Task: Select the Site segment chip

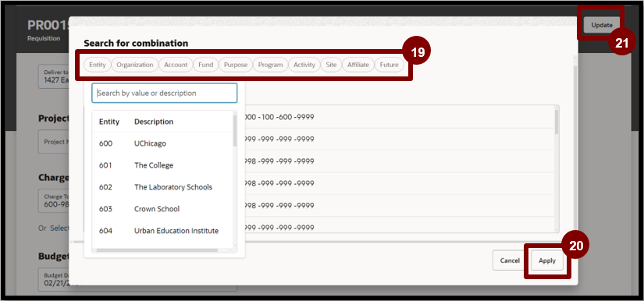Action: point(331,65)
